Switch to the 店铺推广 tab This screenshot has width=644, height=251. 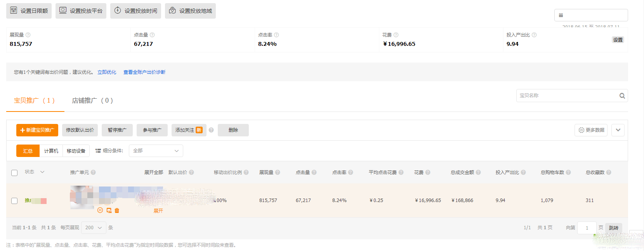pos(92,101)
